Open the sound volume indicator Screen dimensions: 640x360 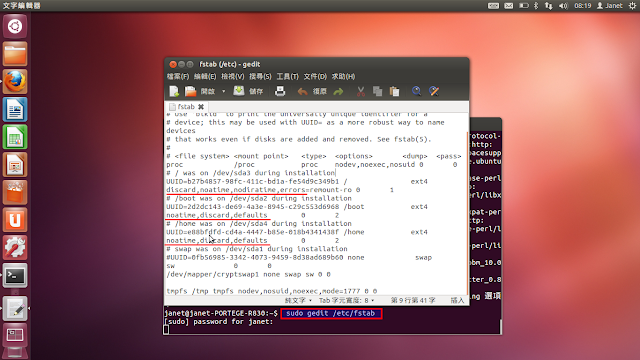[x=563, y=6]
